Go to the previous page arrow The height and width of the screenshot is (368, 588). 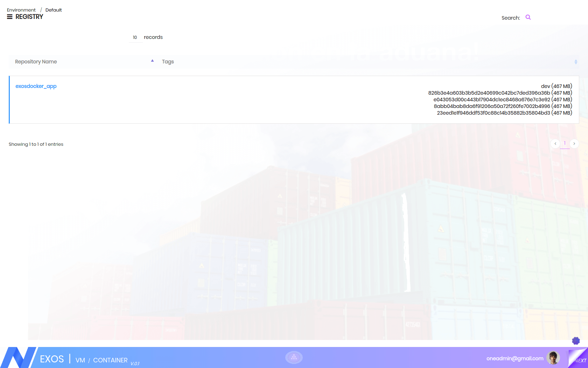pos(555,144)
